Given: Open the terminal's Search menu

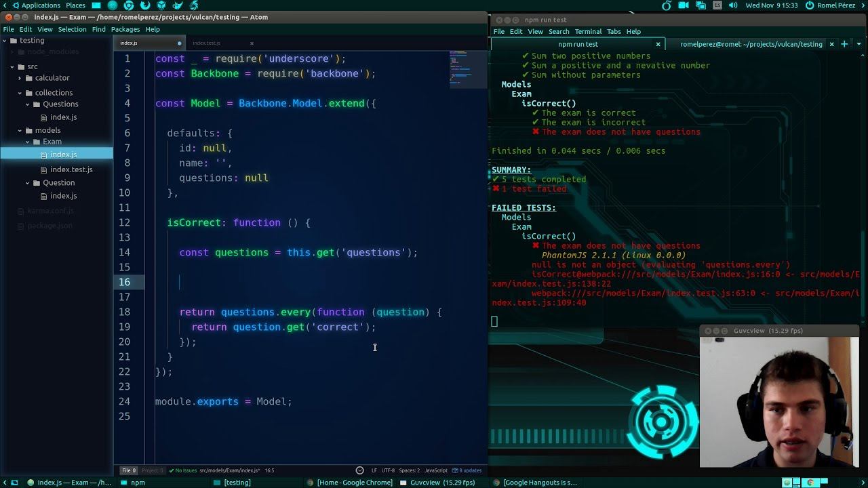Looking at the screenshot, I should 559,32.
